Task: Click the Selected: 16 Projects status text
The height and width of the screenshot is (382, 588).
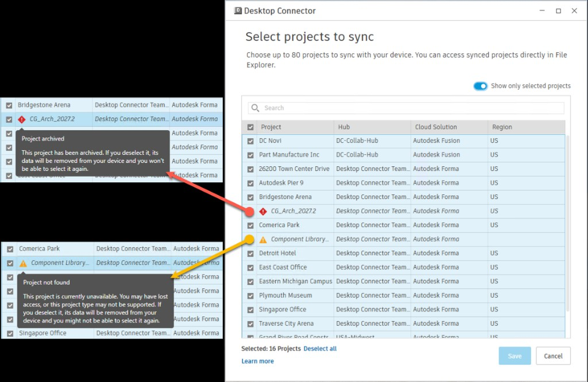Action: (271, 349)
